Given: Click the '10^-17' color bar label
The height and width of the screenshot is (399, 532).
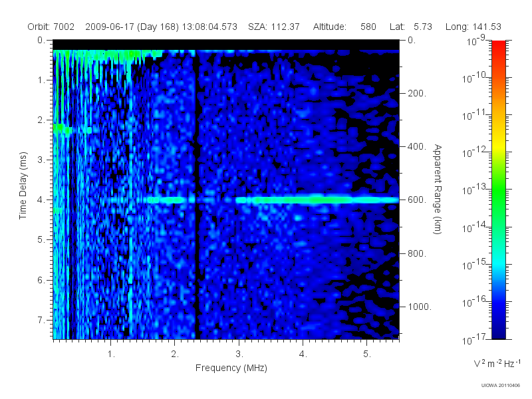Looking at the screenshot, I should coord(474,339).
